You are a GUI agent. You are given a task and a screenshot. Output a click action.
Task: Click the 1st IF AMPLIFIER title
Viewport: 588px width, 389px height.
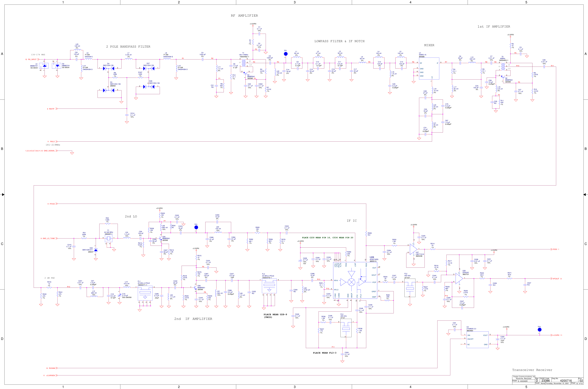(x=494, y=27)
